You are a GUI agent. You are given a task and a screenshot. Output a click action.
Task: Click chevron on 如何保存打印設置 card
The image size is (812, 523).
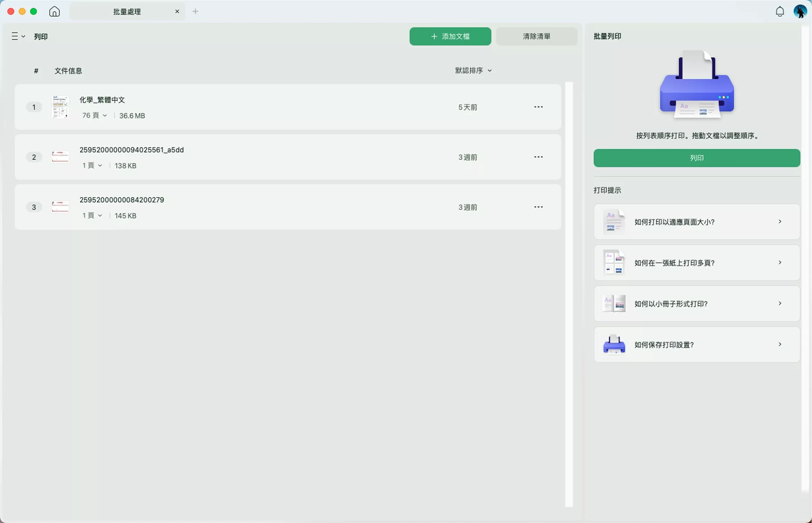780,344
